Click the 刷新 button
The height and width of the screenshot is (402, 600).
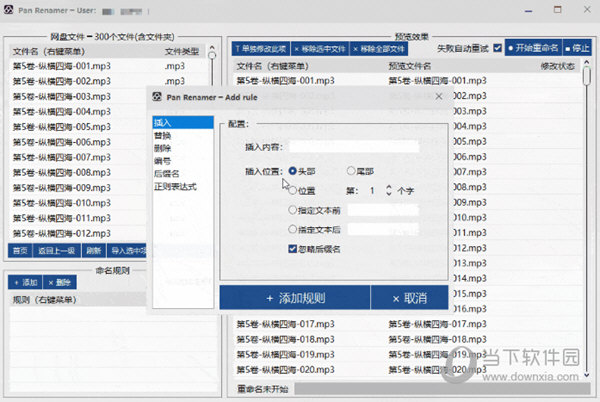pos(93,251)
